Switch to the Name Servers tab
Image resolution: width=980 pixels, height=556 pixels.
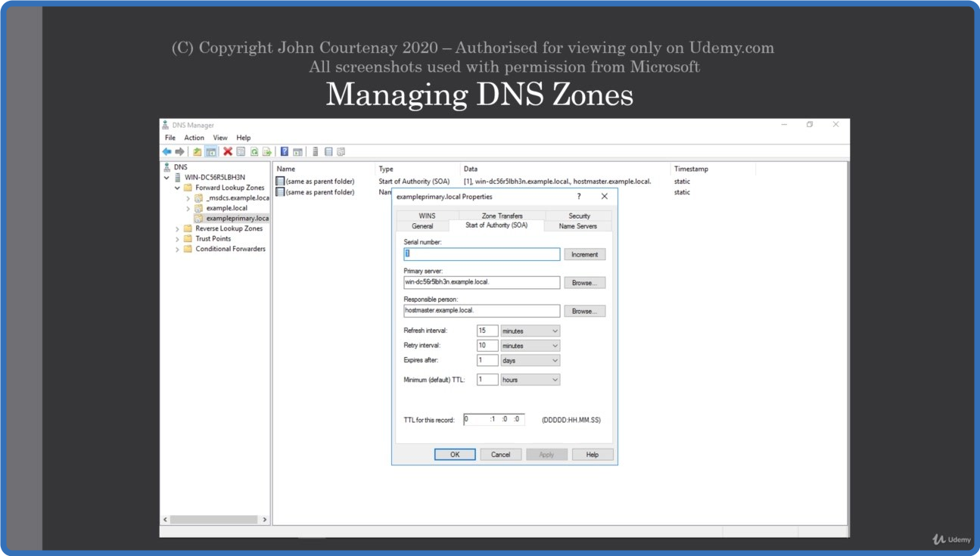[577, 226]
